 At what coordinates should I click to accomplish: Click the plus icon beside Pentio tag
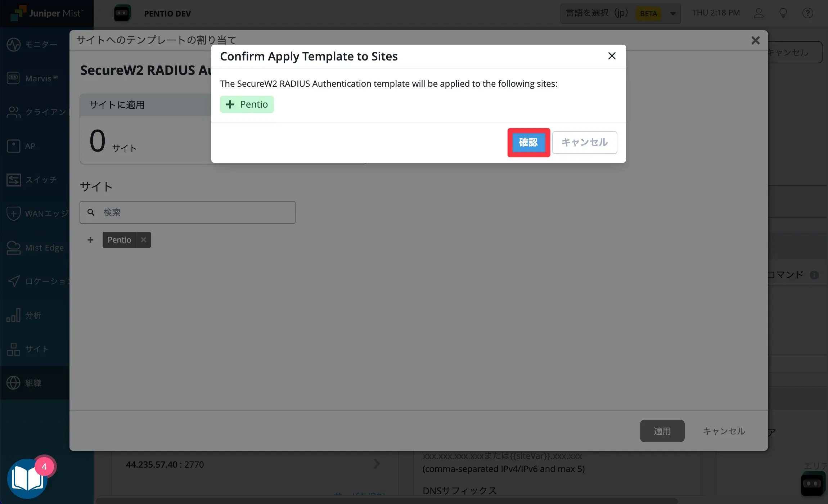point(90,240)
